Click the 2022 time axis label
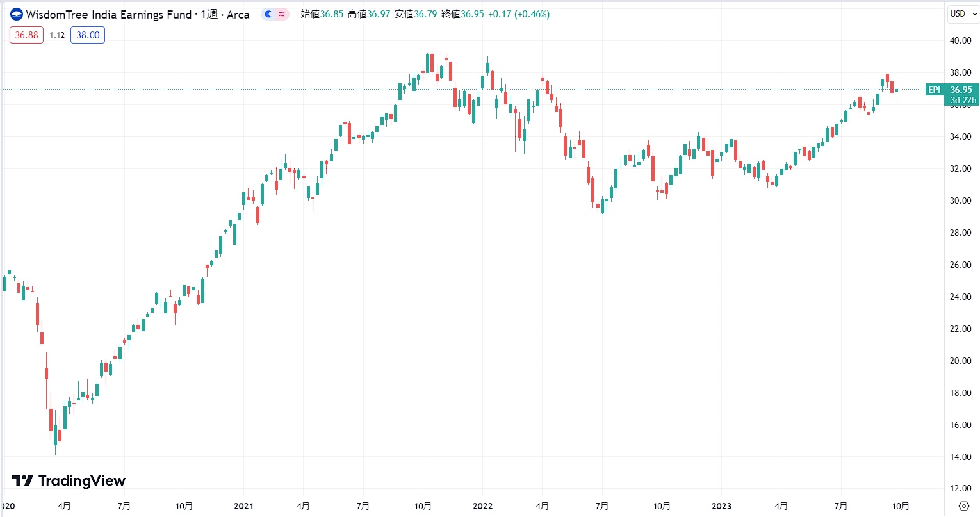Screen dimensions: 980x517 482,506
